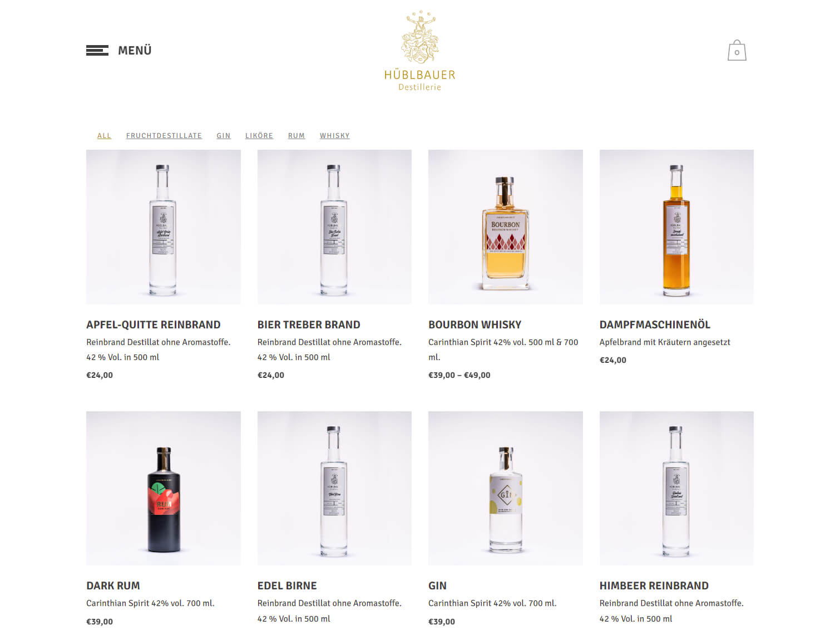Open the shopping bag cart icon

point(737,51)
